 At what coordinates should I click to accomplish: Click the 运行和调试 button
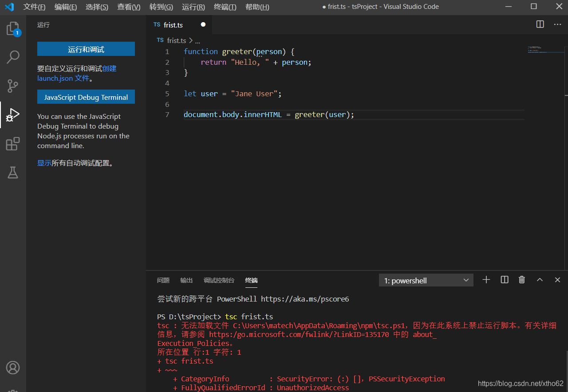coord(86,49)
